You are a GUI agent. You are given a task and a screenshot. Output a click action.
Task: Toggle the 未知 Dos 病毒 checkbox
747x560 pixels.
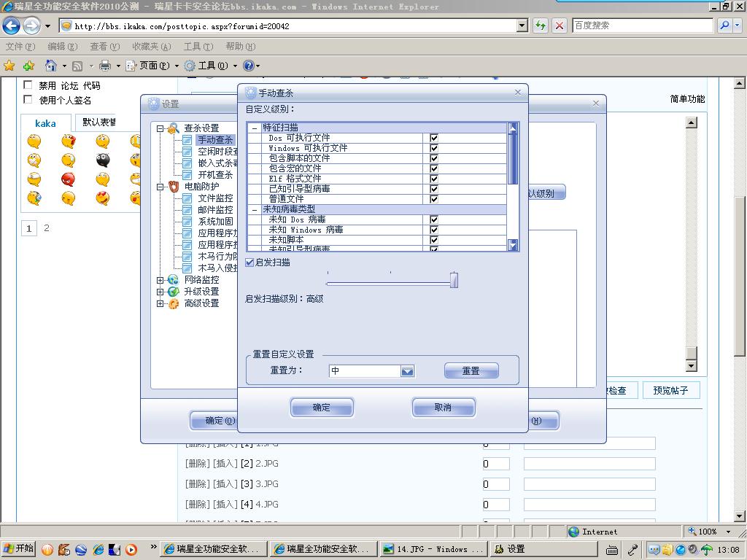433,219
